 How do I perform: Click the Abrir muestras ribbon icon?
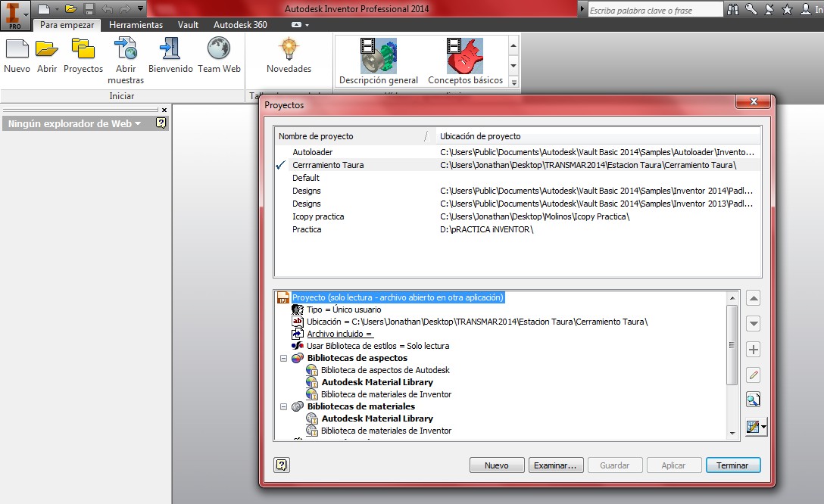click(126, 61)
